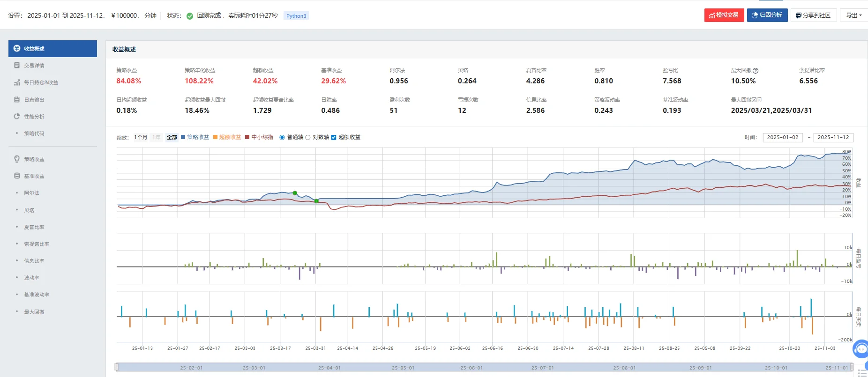Select the 普通轴 radio button
The image size is (868, 377).
pos(282,137)
